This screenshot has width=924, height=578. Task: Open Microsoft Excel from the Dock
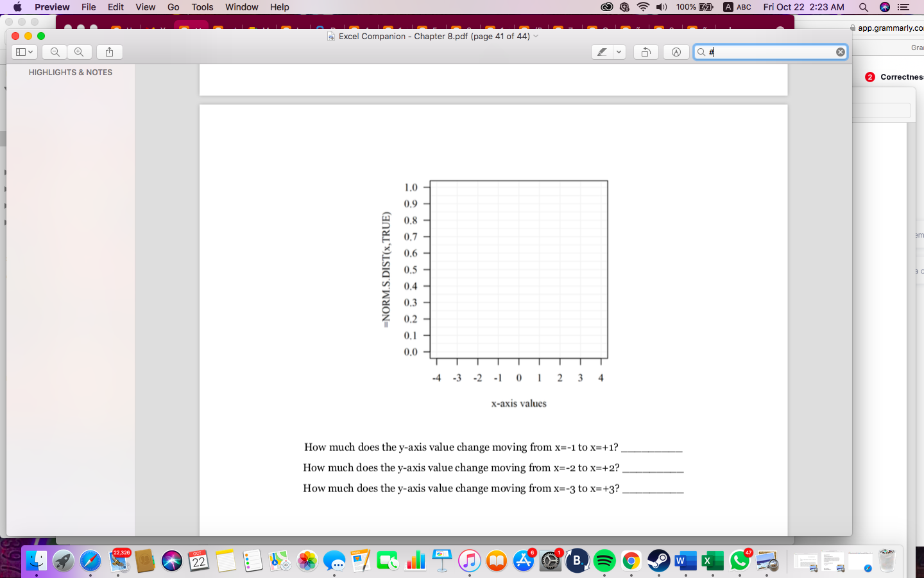coord(712,561)
